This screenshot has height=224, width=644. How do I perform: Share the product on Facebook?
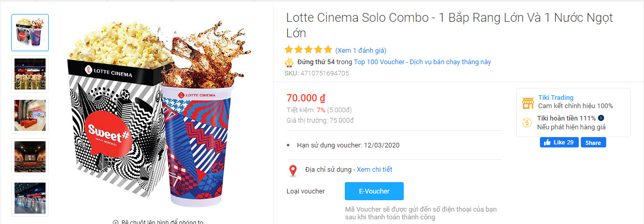pyautogui.click(x=593, y=142)
